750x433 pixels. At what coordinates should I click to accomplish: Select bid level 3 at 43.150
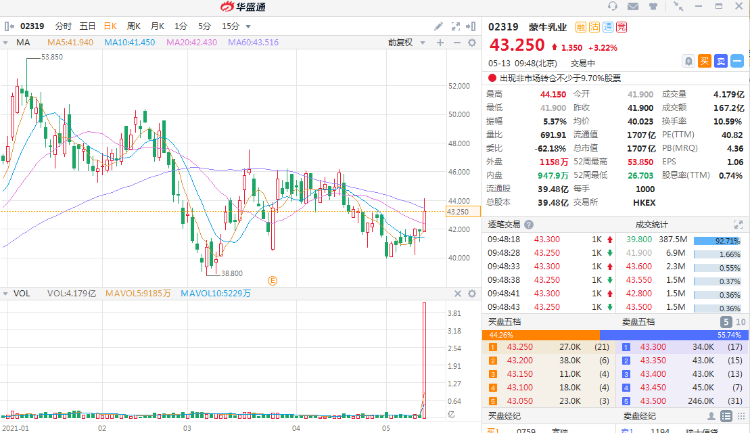tap(549, 374)
